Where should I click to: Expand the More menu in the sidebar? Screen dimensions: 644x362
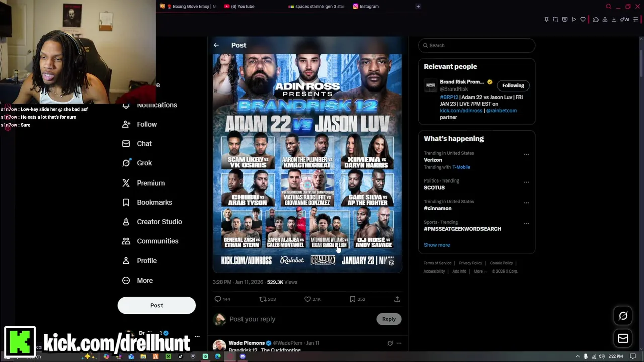[x=138, y=280]
